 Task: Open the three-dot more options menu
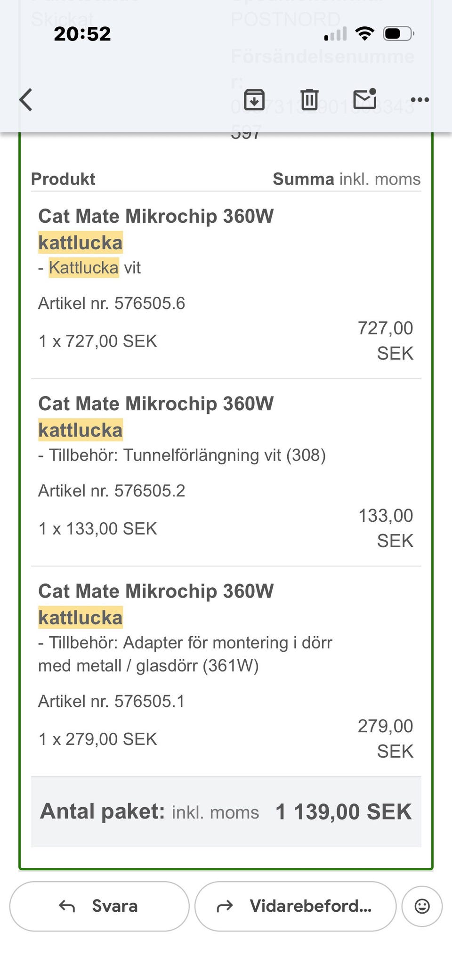click(x=420, y=100)
